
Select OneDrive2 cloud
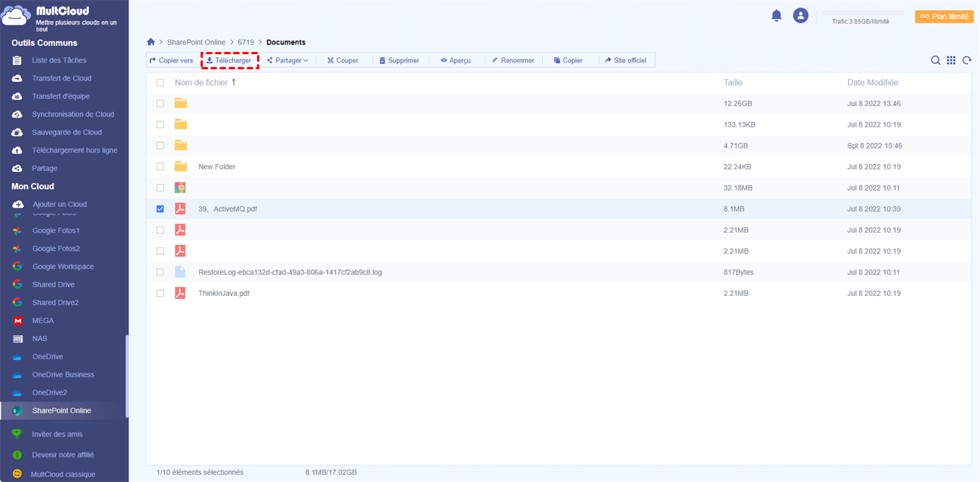click(50, 393)
